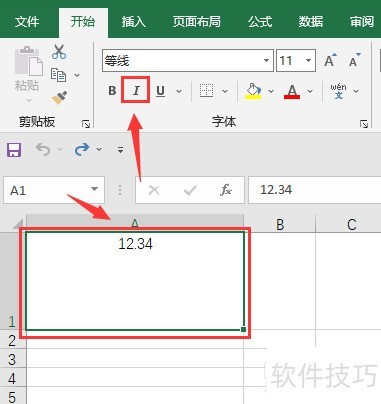The image size is (381, 404).
Task: Open the 插入 ribbon tab
Action: pos(134,22)
